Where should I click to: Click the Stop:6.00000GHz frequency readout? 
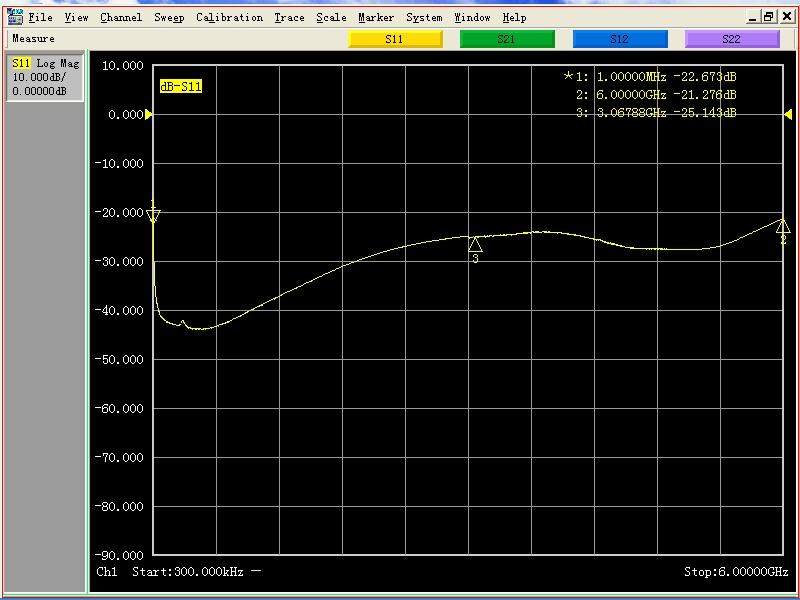736,572
